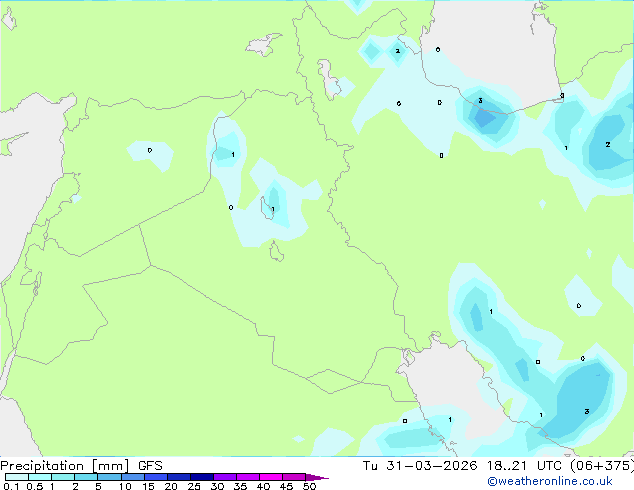Click the '15' legend scale label
This screenshot has width=634, height=490.
(148, 486)
